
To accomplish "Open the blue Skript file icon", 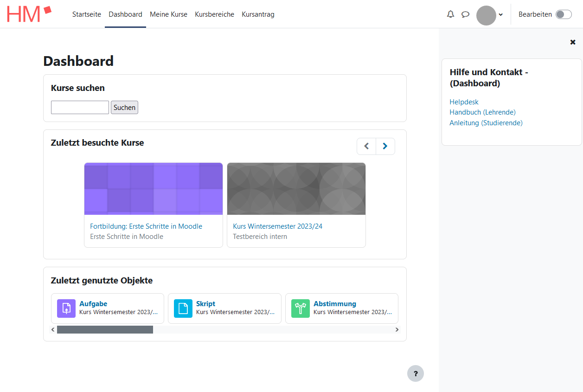I will point(183,308).
